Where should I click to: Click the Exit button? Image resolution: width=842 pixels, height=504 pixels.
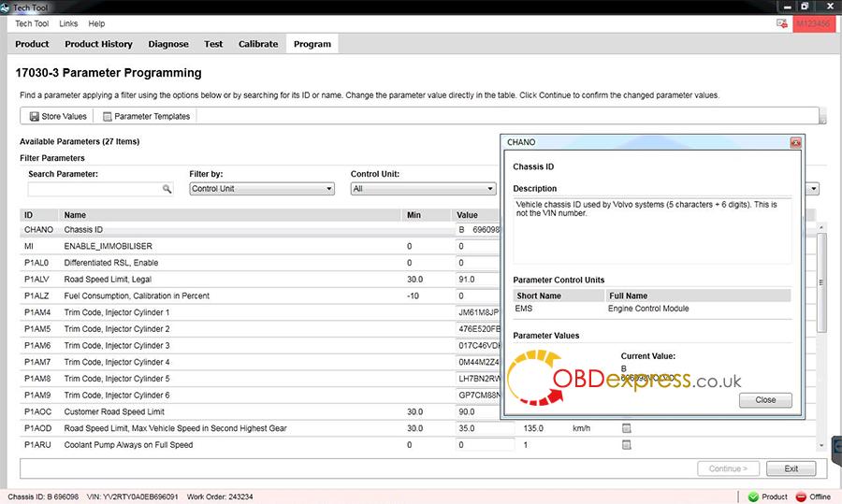791,468
